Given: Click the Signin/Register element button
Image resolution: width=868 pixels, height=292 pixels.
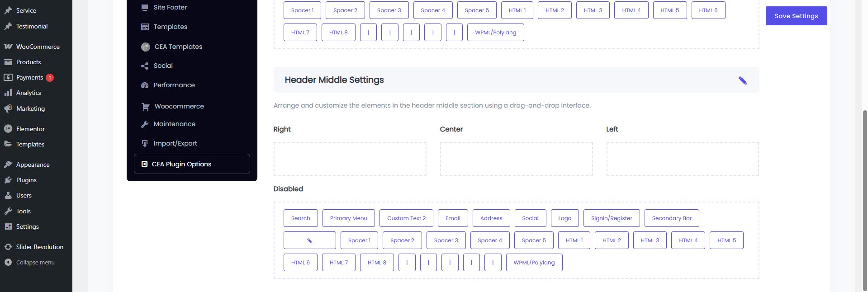Looking at the screenshot, I should pyautogui.click(x=612, y=218).
